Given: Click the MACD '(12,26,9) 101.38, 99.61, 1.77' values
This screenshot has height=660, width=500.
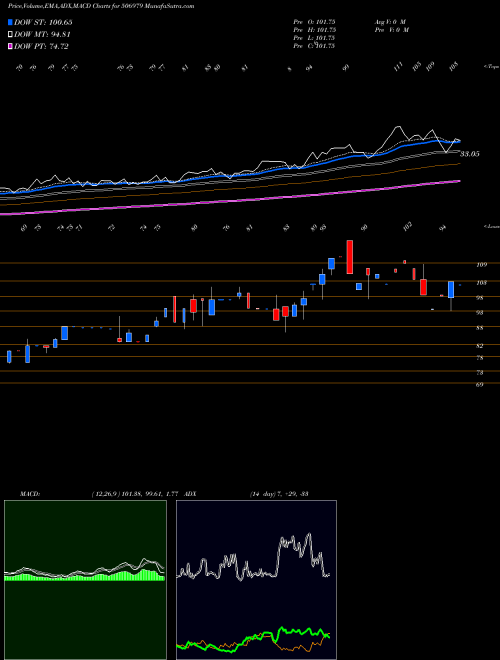Looking at the screenshot, I should (136, 494).
